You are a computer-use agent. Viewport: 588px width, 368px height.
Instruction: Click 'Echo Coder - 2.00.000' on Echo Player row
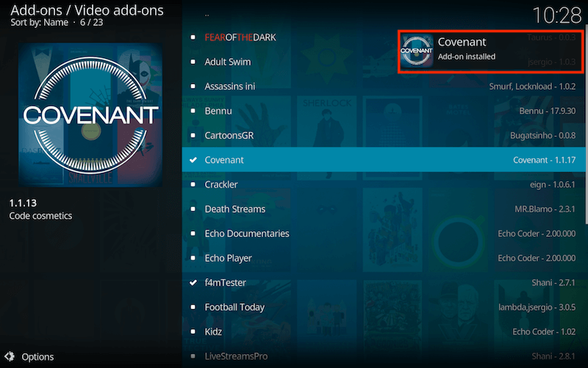[537, 258]
